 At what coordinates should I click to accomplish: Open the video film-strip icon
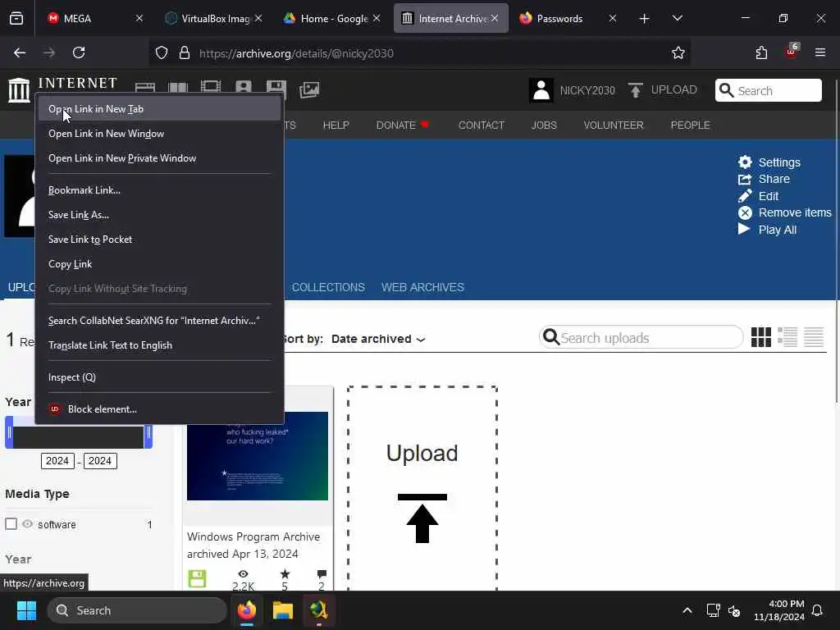click(211, 89)
